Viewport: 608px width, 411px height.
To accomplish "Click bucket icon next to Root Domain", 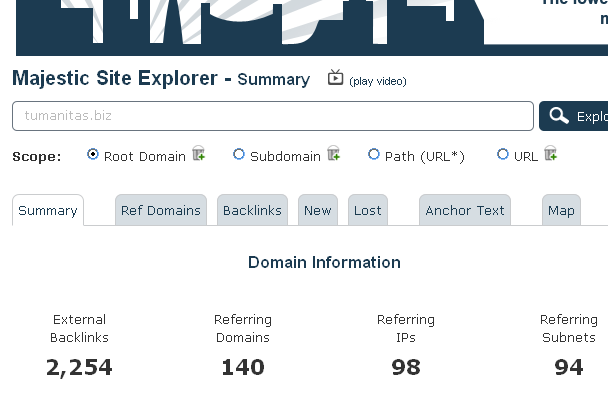I will tap(199, 154).
